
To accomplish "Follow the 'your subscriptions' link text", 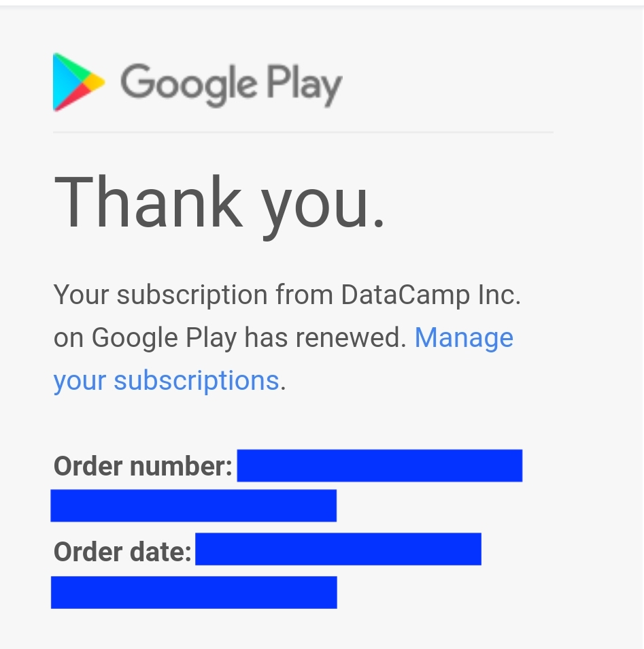I will 166,380.
